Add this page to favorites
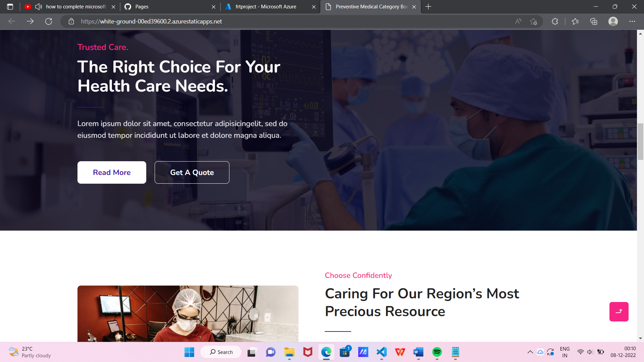Screen dimensions: 644x362 [533, 21]
